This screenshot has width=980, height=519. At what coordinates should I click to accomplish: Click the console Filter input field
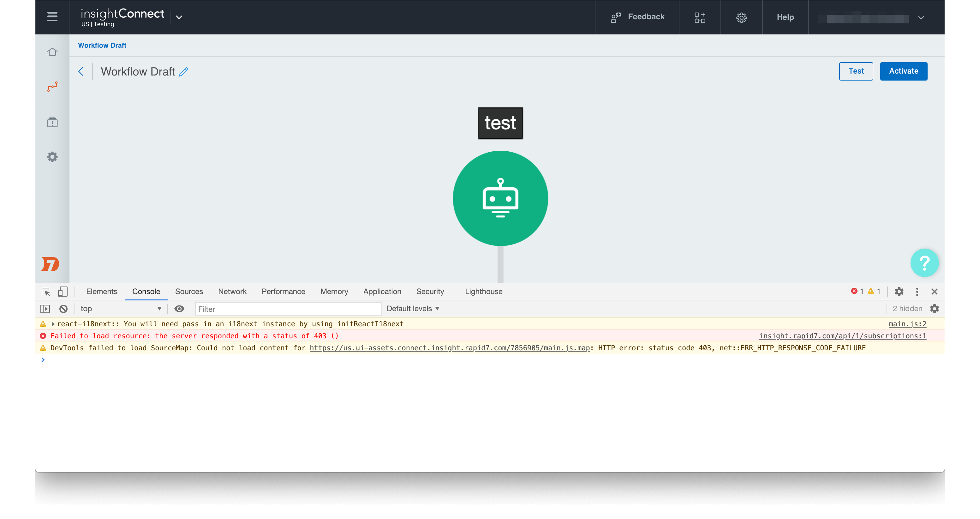click(x=288, y=309)
